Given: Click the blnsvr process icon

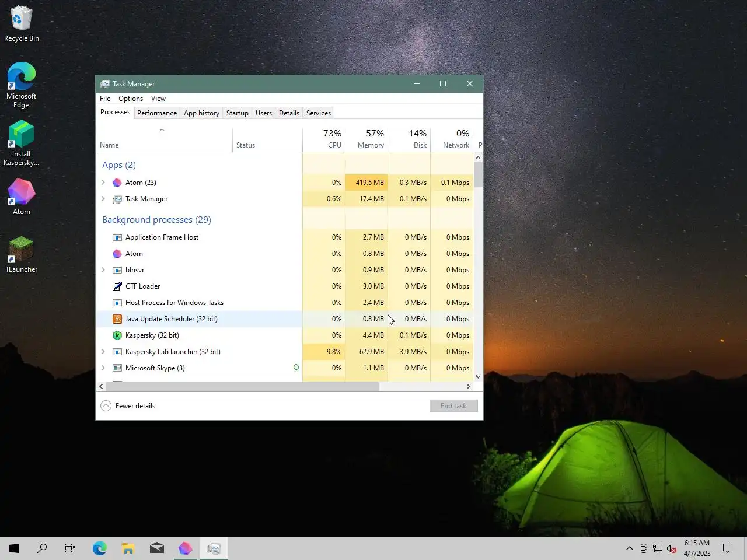Looking at the screenshot, I should 117,270.
